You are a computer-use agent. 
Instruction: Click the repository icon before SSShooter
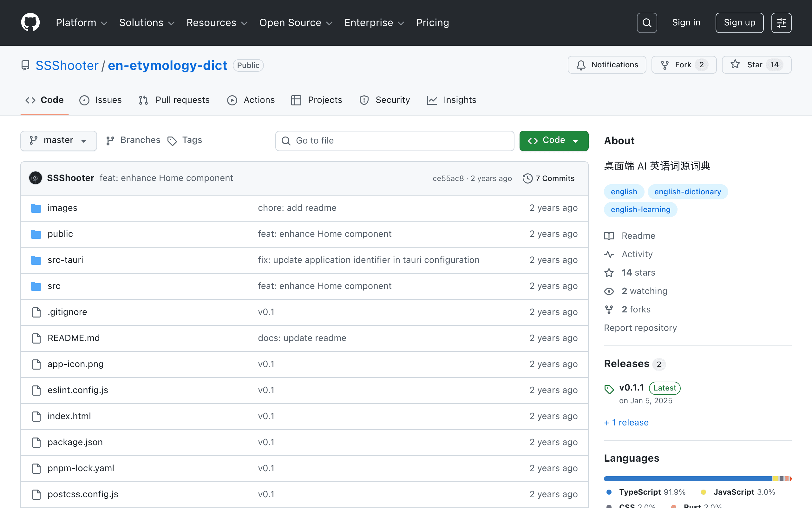pyautogui.click(x=25, y=65)
